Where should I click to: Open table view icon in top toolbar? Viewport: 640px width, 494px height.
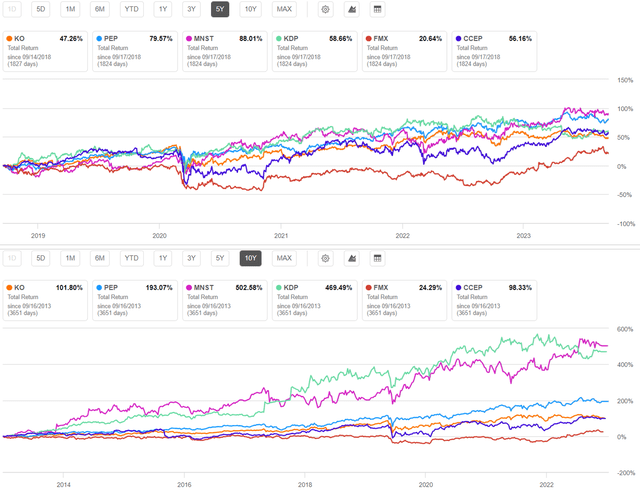coord(378,9)
